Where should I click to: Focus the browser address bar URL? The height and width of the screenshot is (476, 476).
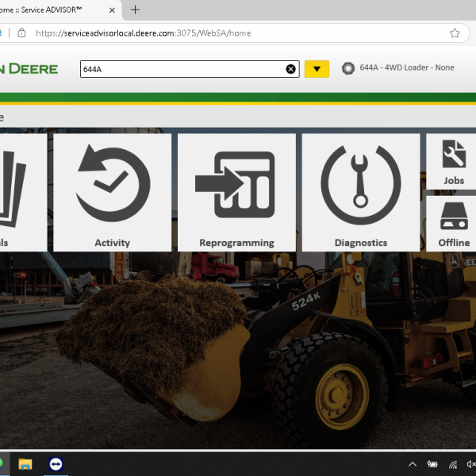pos(144,33)
